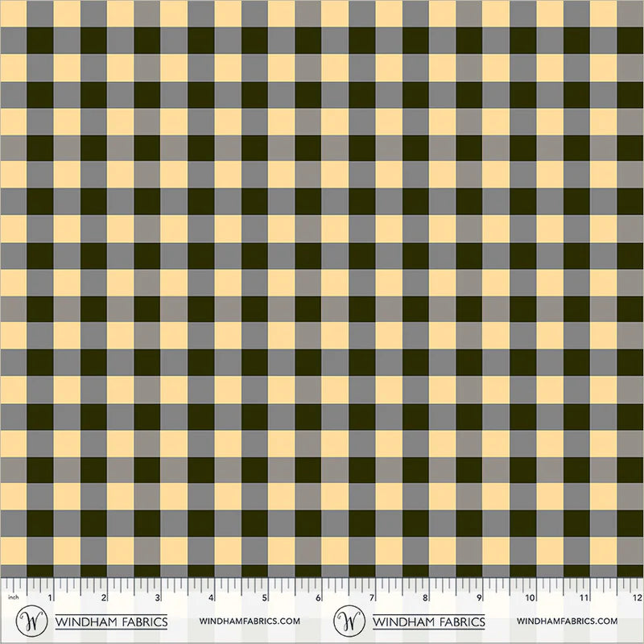Select ruler mark number 12
This screenshot has width=644, height=644.
[x=638, y=597]
